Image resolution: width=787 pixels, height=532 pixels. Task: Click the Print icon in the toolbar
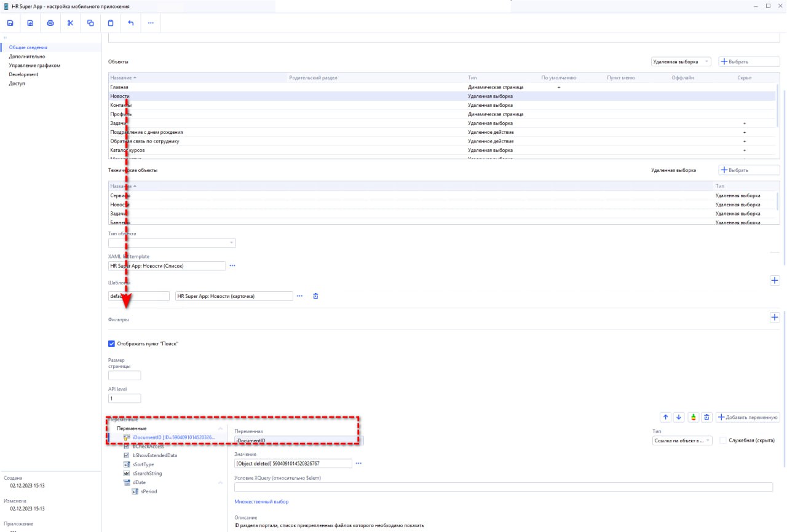(x=50, y=23)
